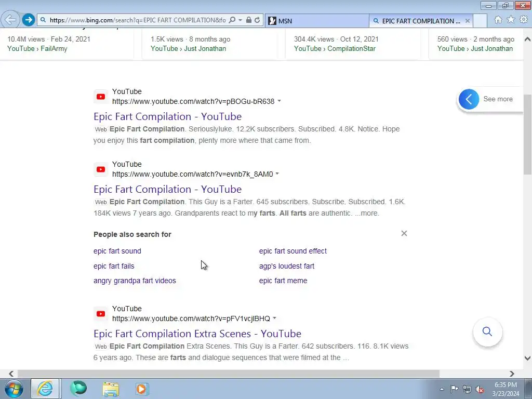
Task: Click the ...more text in second result snippet
Action: 366,213
